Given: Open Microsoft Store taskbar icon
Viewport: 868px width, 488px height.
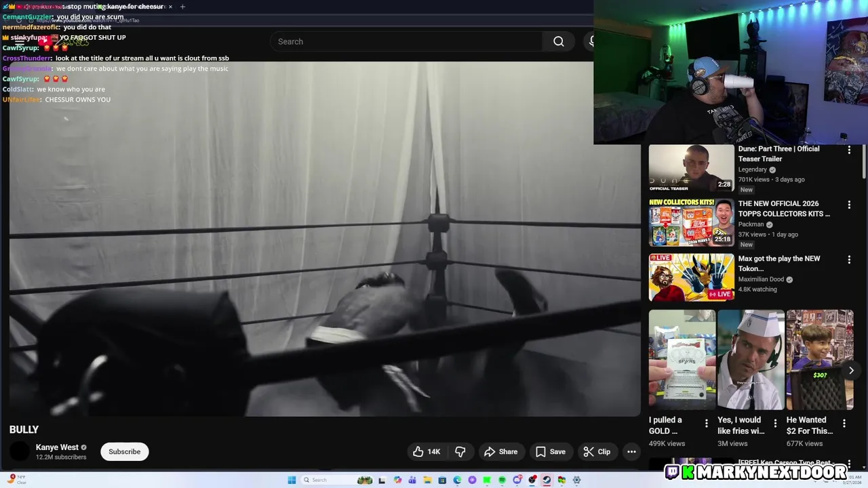Looking at the screenshot, I should tap(442, 480).
